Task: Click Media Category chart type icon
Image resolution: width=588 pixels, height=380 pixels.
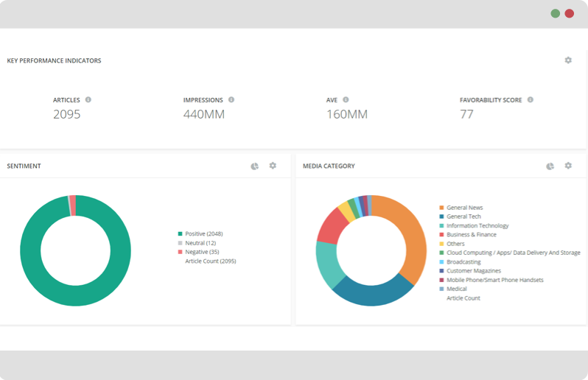Action: click(x=550, y=166)
